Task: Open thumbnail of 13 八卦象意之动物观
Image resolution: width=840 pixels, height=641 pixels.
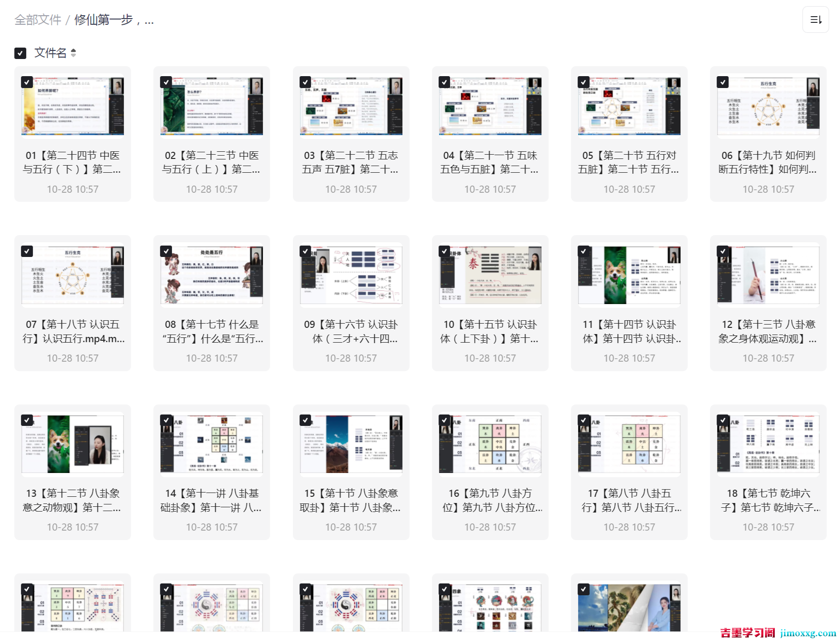Action: [x=72, y=444]
